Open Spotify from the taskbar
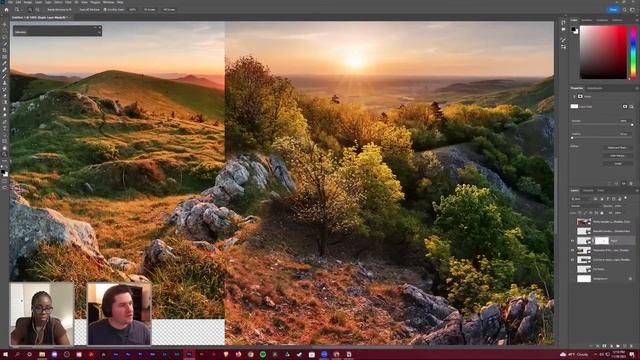Image resolution: width=640 pixels, height=360 pixels. [x=263, y=354]
